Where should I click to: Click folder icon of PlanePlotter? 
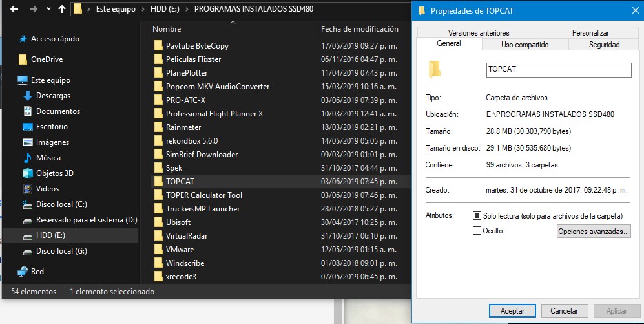pos(158,73)
